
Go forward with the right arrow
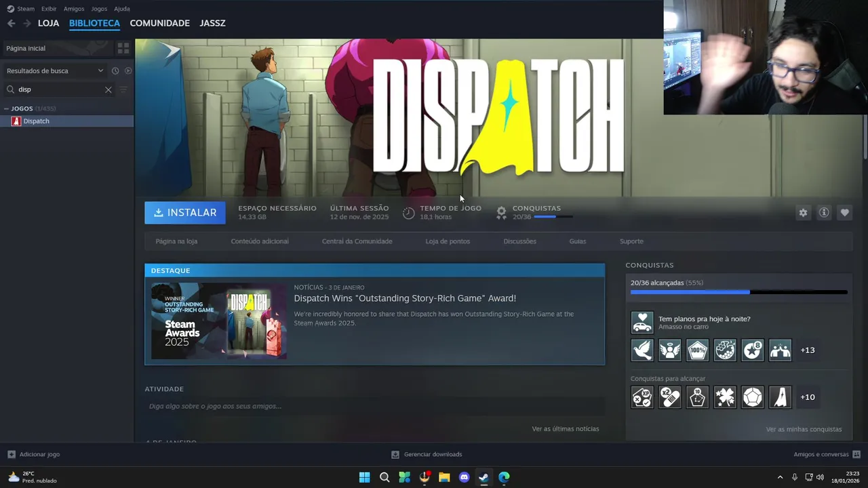(27, 23)
